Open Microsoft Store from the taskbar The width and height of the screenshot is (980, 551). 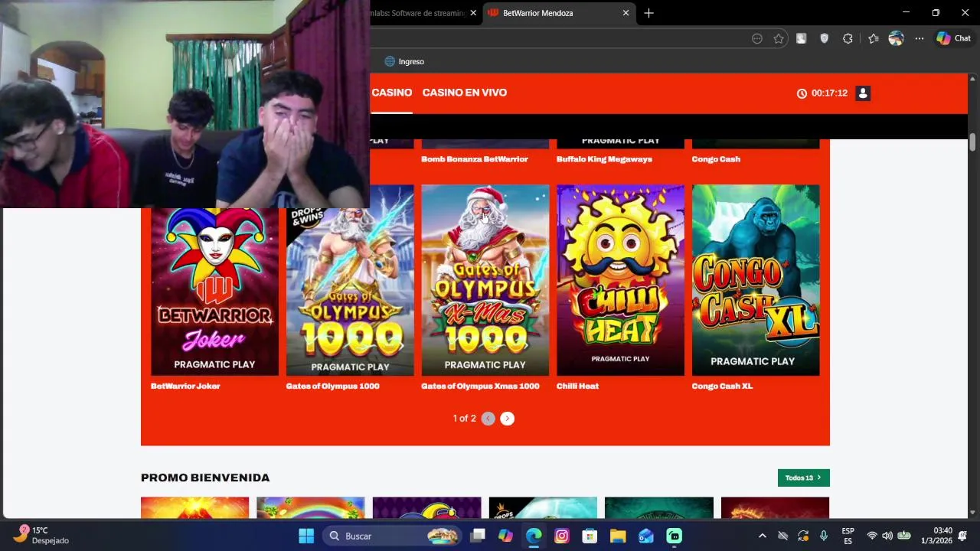[590, 536]
